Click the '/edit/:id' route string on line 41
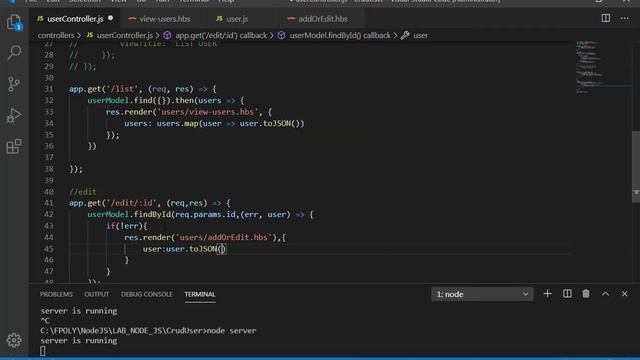 (x=131, y=203)
